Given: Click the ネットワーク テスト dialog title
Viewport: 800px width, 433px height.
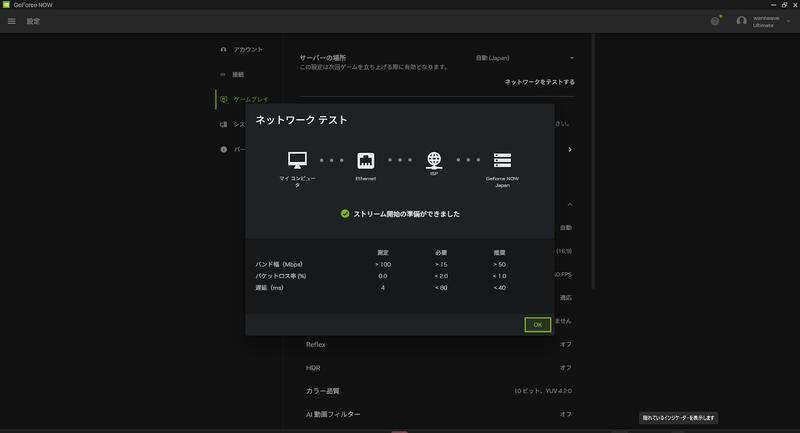Looking at the screenshot, I should point(301,120).
